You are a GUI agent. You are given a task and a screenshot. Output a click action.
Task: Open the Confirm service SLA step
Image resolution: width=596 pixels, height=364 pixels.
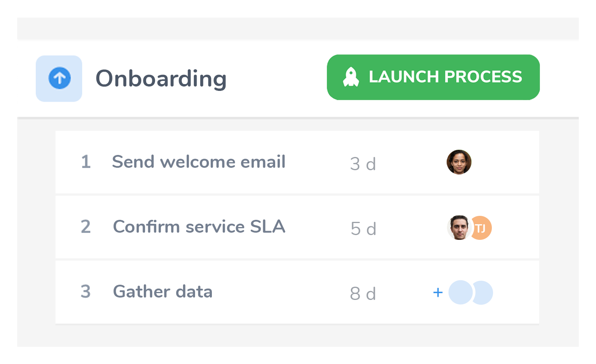coord(297,227)
